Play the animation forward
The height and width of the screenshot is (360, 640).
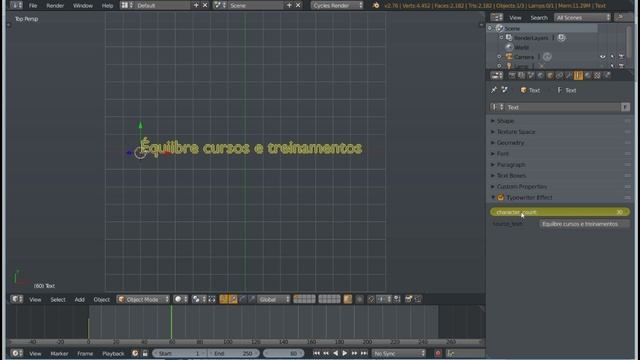click(x=345, y=353)
